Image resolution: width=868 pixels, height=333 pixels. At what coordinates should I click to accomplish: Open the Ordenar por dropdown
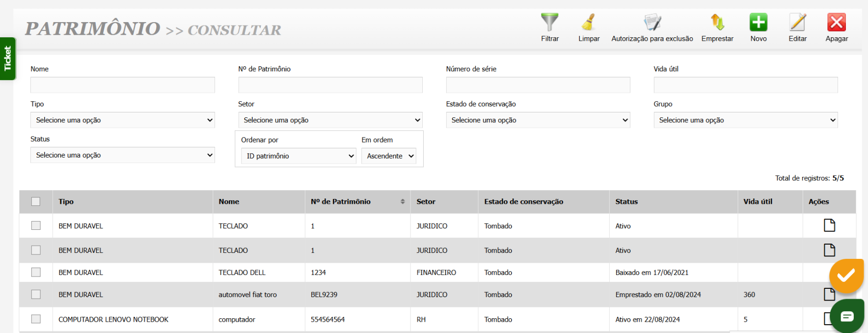coord(298,156)
